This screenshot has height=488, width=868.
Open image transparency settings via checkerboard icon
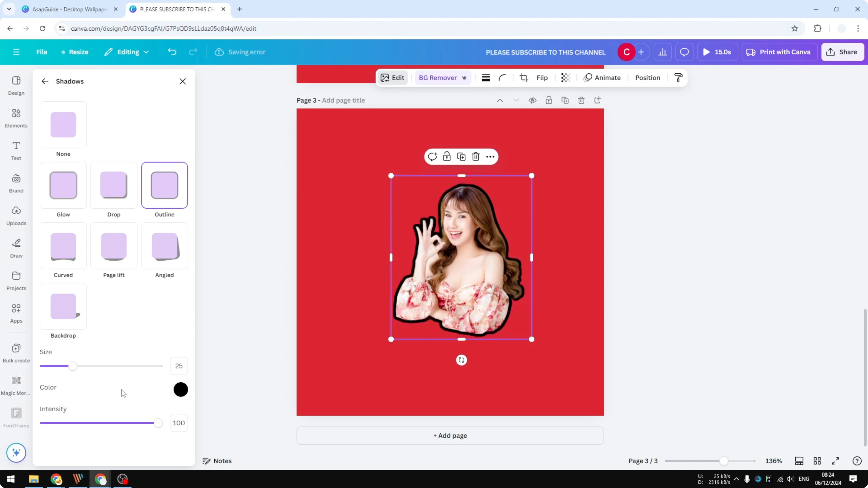tap(565, 78)
